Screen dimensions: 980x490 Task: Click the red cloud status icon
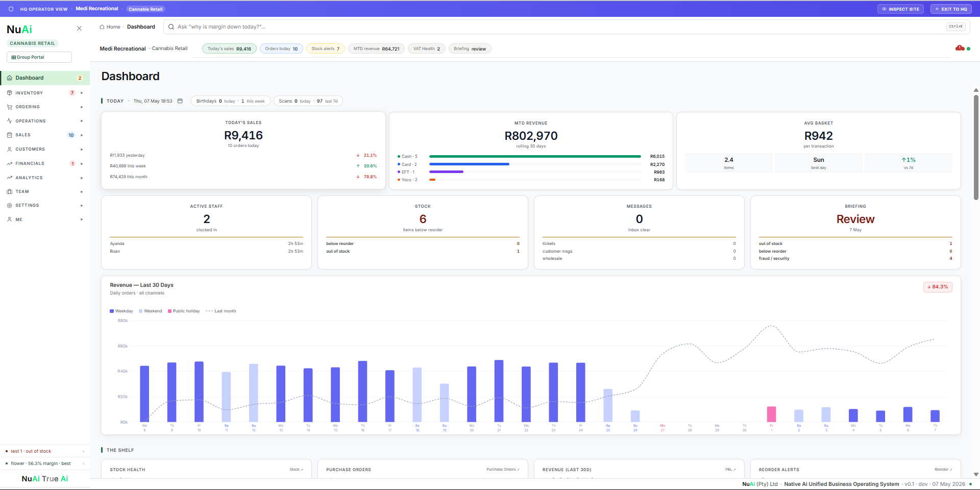pos(960,48)
